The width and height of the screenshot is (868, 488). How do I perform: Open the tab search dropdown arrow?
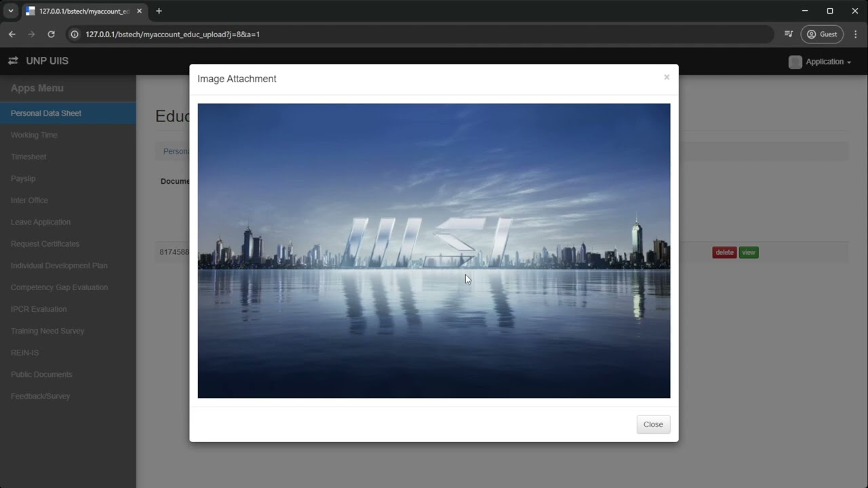click(10, 11)
